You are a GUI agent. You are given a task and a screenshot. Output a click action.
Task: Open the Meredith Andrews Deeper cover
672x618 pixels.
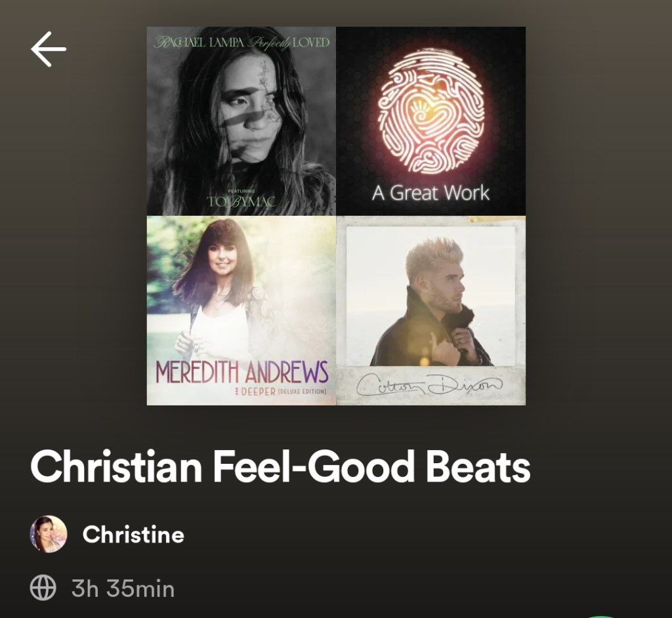[x=241, y=311]
